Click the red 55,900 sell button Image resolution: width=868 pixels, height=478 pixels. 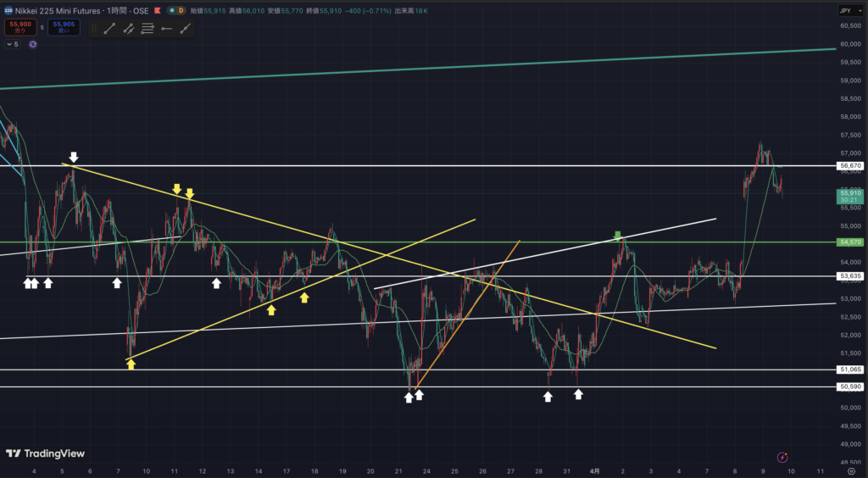[x=19, y=27]
